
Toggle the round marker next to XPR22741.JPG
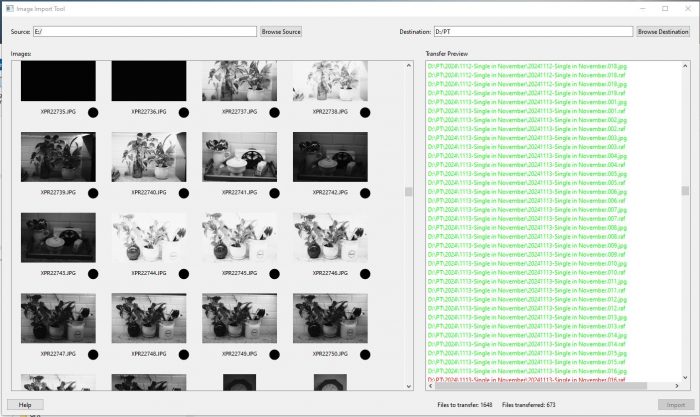click(x=274, y=193)
